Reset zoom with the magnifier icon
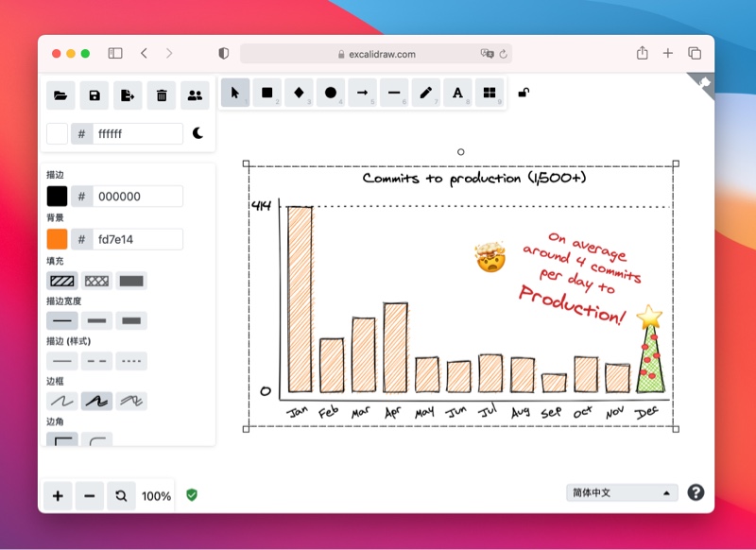Image resolution: width=756 pixels, height=550 pixels. coord(122,495)
